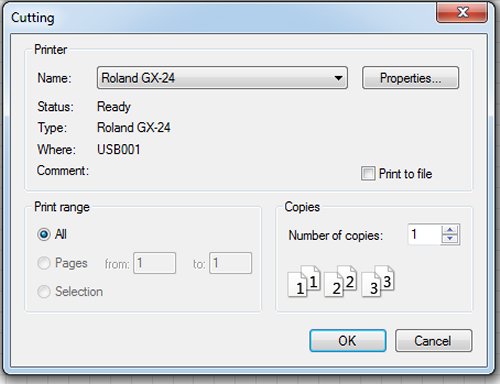Click the pages from input field
The width and height of the screenshot is (500, 384).
pos(154,263)
